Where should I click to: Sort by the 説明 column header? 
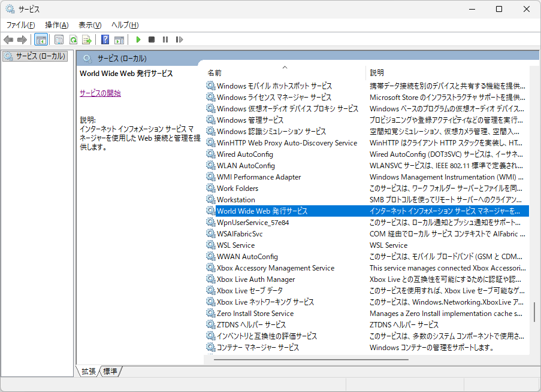[x=447, y=73]
